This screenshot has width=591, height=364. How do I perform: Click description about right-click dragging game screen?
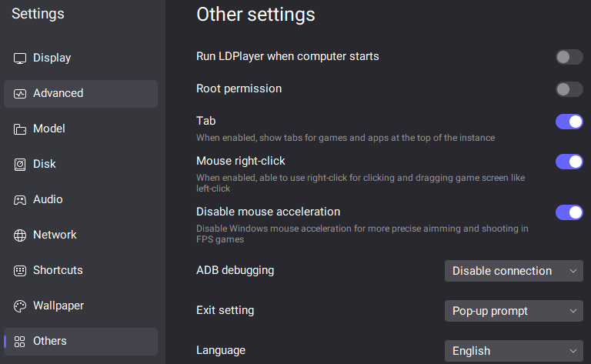click(x=361, y=183)
